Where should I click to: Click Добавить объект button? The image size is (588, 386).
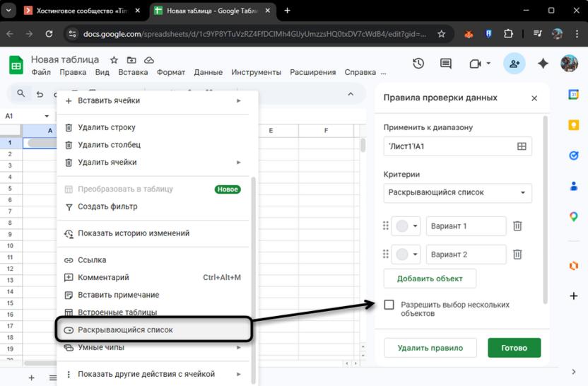point(430,279)
